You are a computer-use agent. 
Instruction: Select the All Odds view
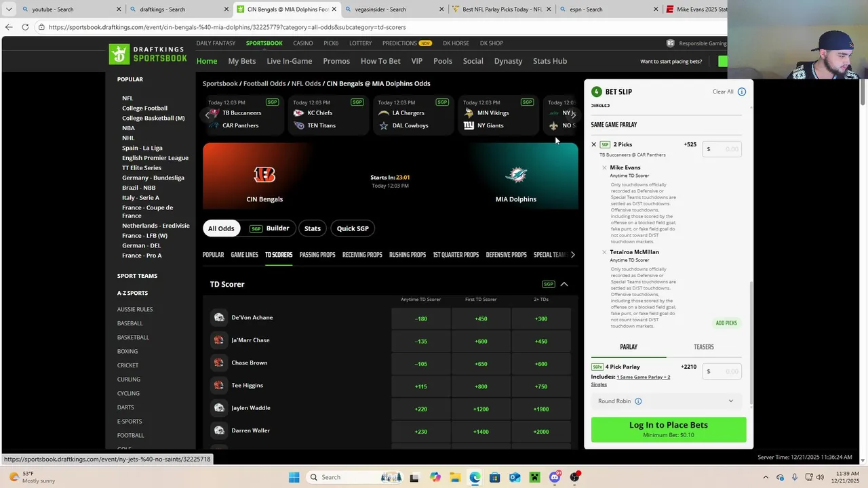click(221, 228)
